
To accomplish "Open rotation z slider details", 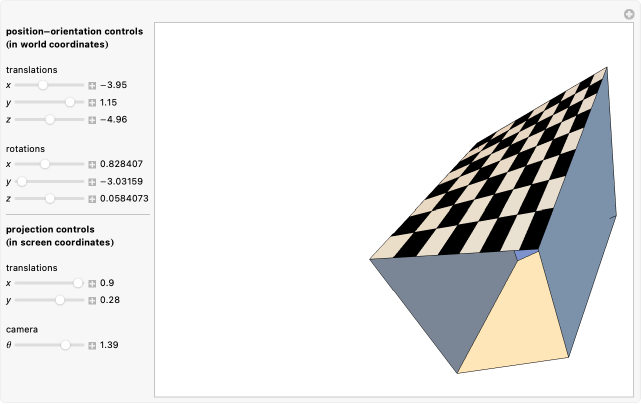I will coord(92,199).
